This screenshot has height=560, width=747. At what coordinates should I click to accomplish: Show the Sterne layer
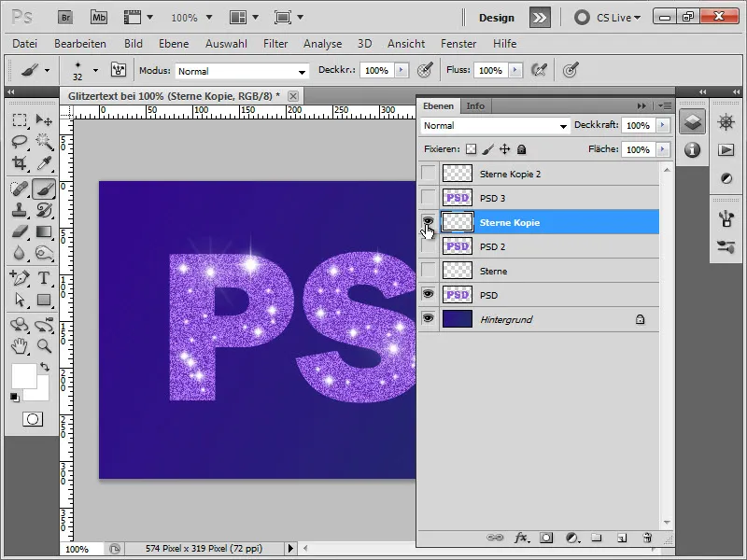(x=429, y=271)
